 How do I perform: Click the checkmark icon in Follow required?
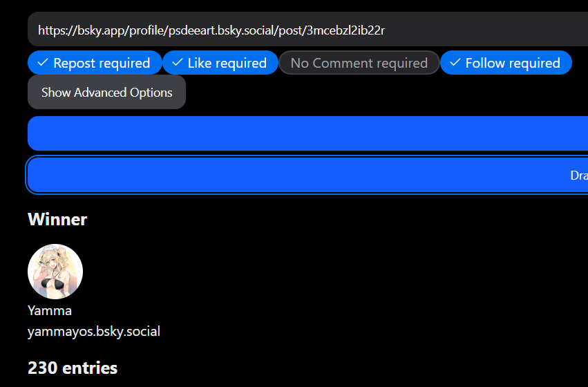[x=455, y=63]
